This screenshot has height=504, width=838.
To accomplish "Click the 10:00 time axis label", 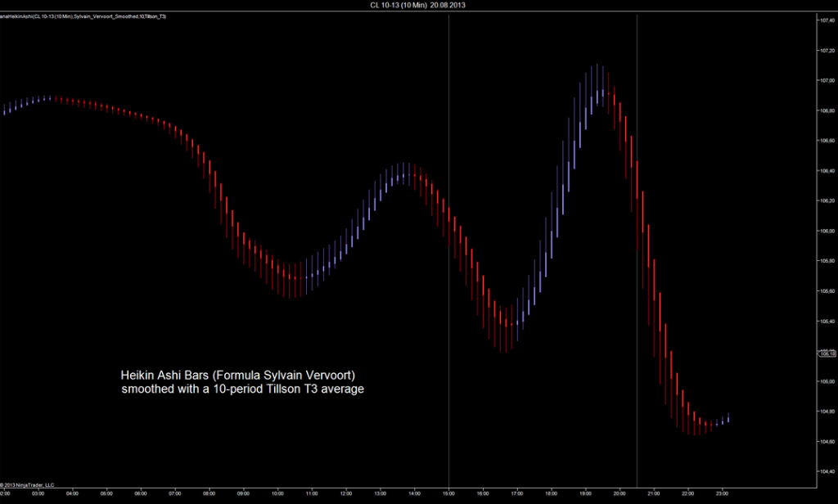I will coord(277,493).
